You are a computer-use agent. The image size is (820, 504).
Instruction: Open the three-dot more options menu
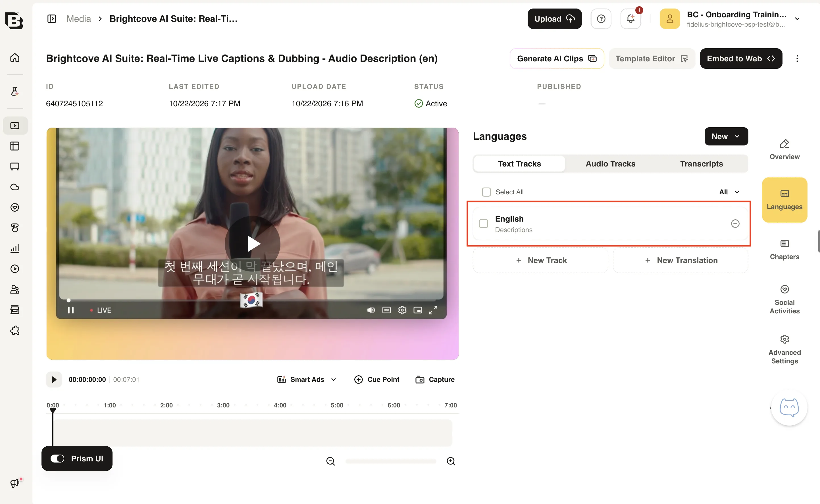click(x=797, y=59)
